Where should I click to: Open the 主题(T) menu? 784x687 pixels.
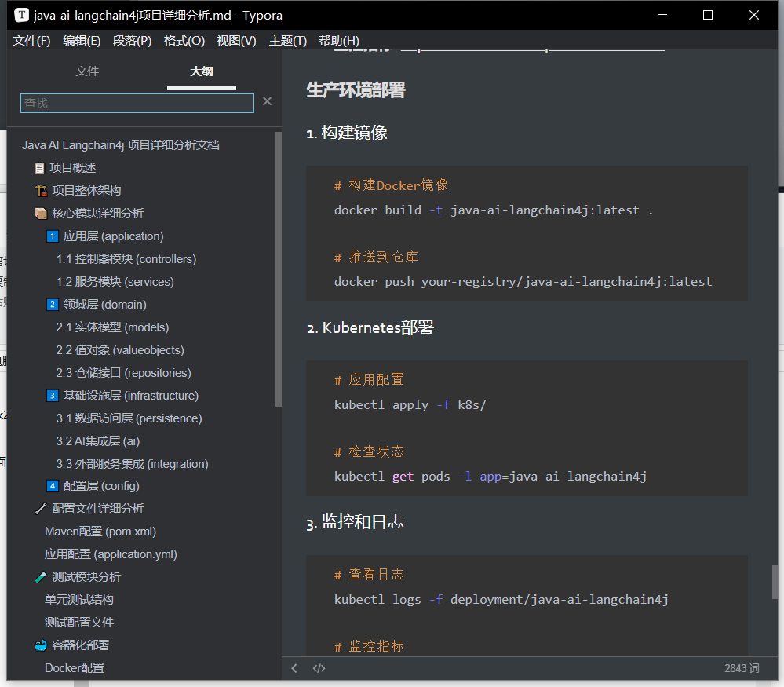[287, 41]
